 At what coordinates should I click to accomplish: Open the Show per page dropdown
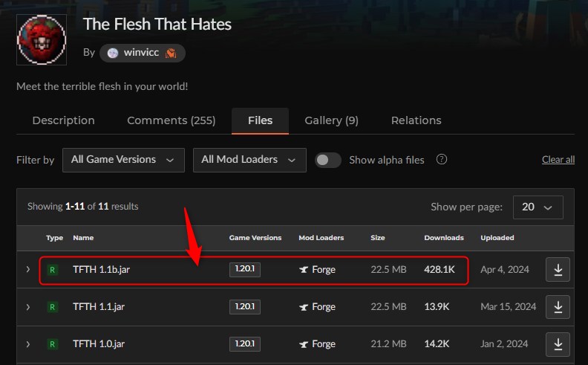538,207
